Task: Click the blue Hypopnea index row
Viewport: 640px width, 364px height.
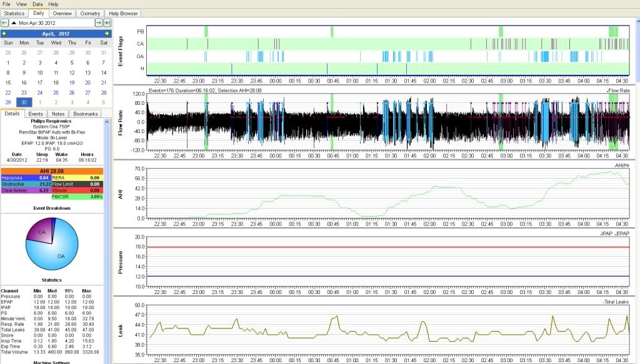Action: pos(26,178)
